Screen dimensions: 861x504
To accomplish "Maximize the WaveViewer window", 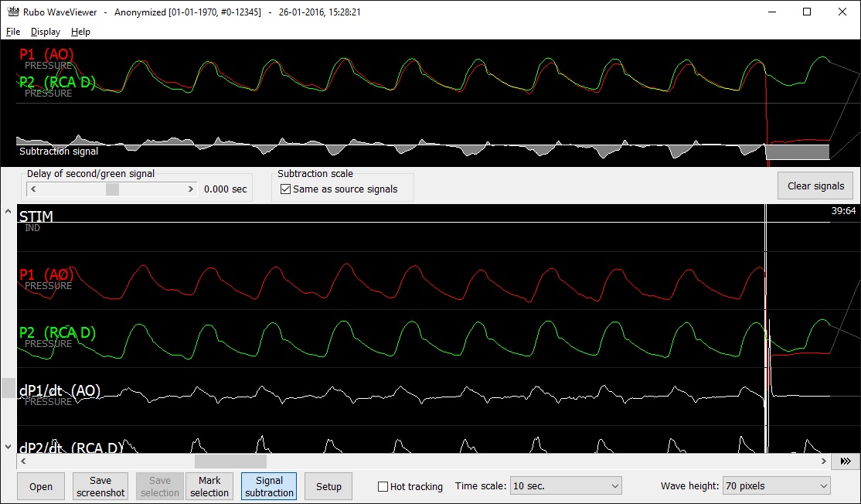I will pyautogui.click(x=807, y=12).
